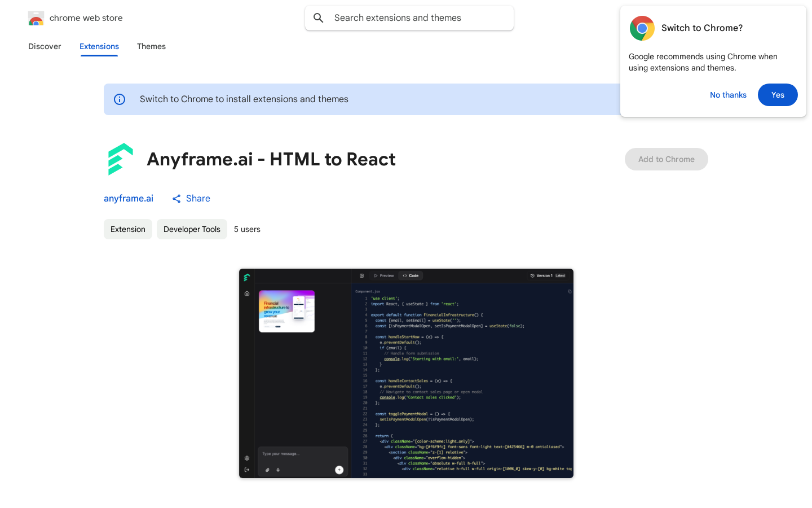Click the search magnifier icon
This screenshot has width=812, height=508.
tap(319, 18)
